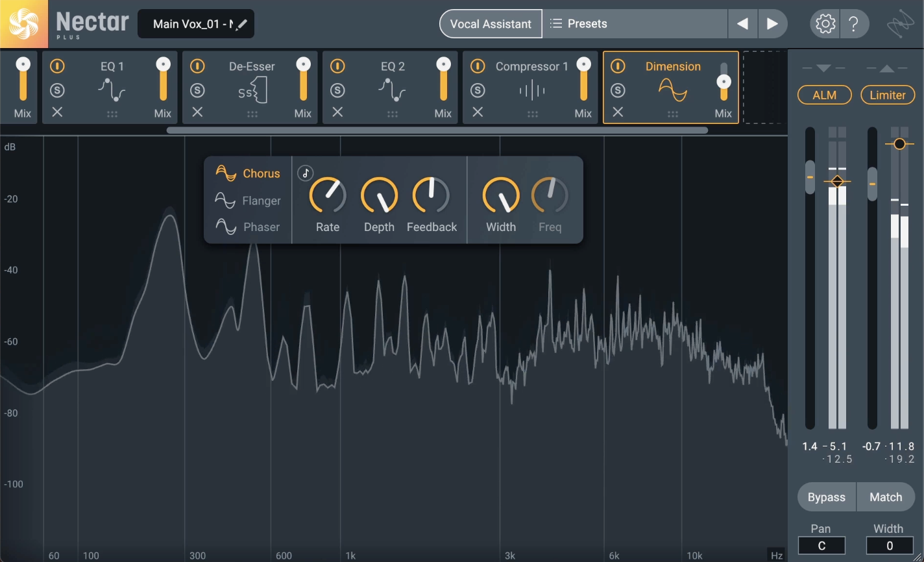Click the limiter threshold handle

(x=899, y=143)
